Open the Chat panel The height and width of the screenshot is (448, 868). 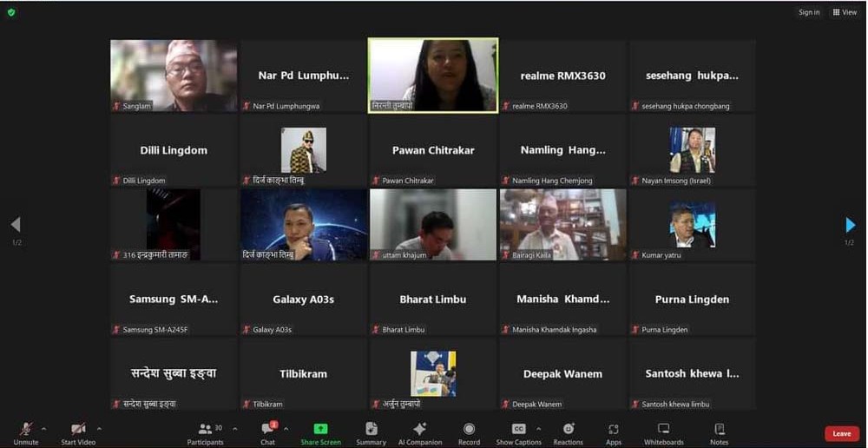pos(268,430)
